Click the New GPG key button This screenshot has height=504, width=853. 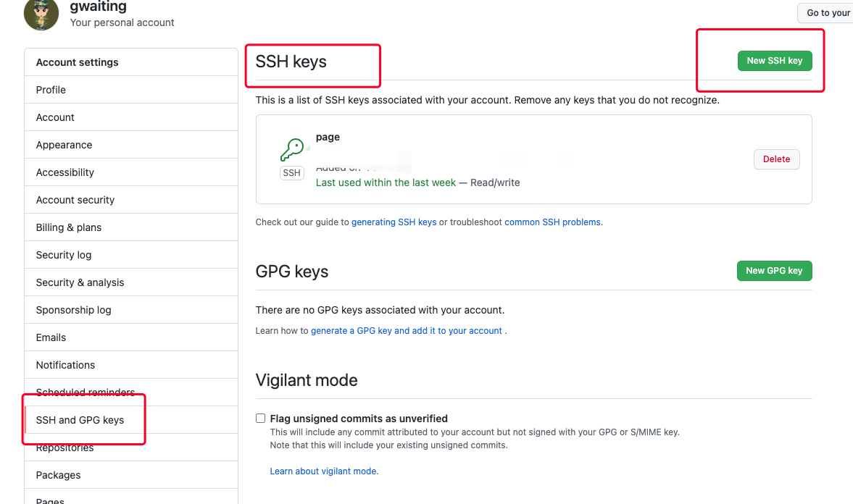click(774, 271)
